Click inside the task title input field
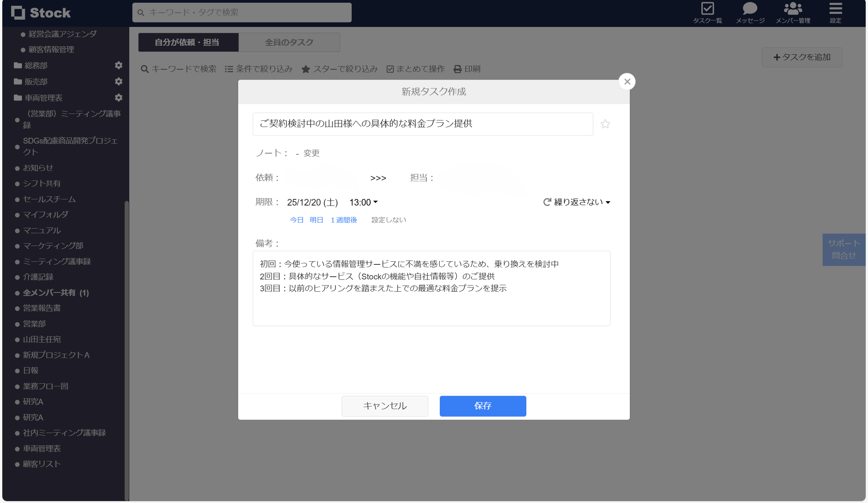868x503 pixels. pos(422,124)
